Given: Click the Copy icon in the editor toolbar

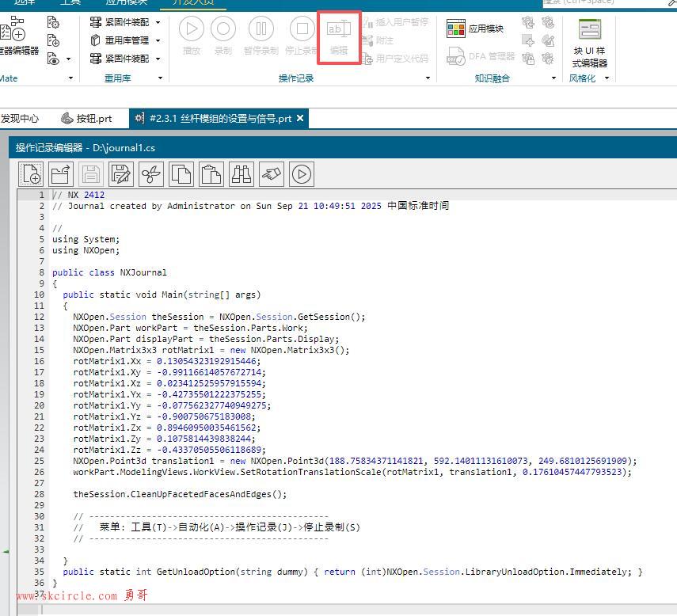Looking at the screenshot, I should coord(181,173).
